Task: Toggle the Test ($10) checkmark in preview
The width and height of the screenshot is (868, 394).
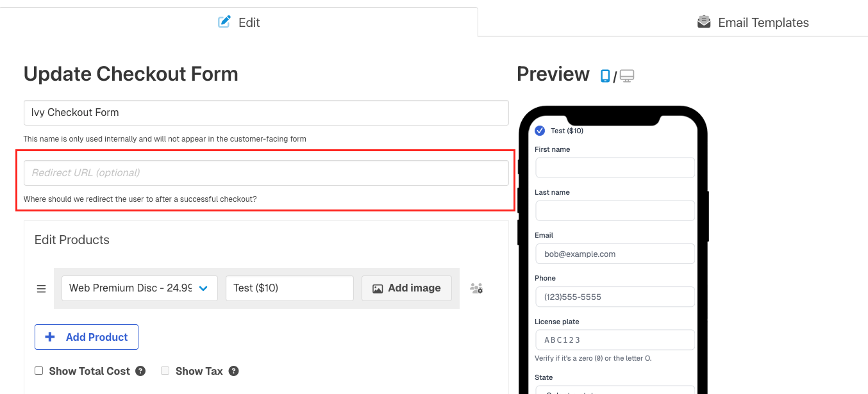Action: [539, 130]
